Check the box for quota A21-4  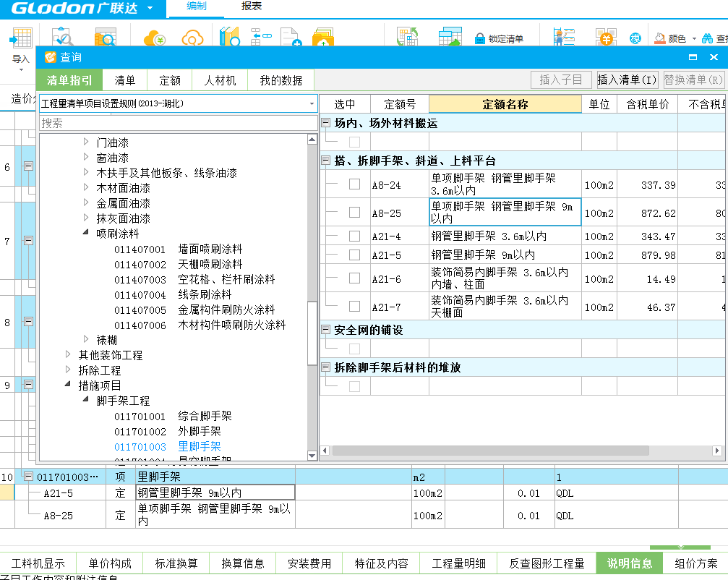click(354, 236)
